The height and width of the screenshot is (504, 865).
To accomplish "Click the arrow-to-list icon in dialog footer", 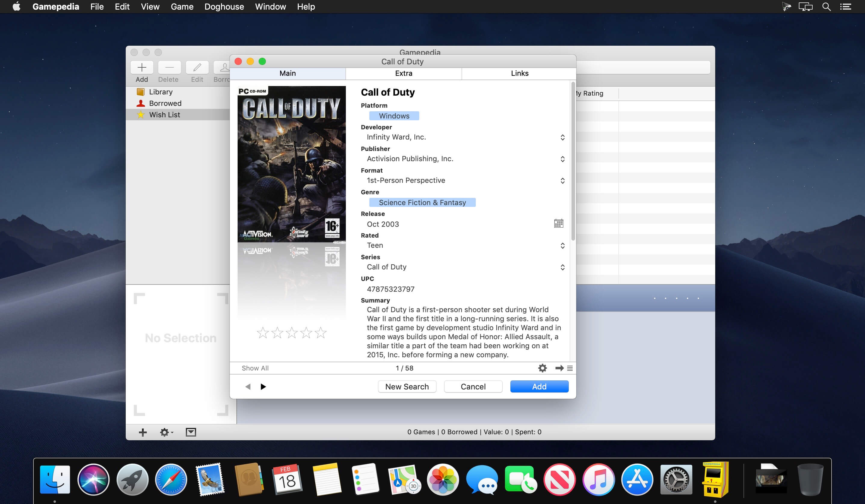I will tap(564, 368).
